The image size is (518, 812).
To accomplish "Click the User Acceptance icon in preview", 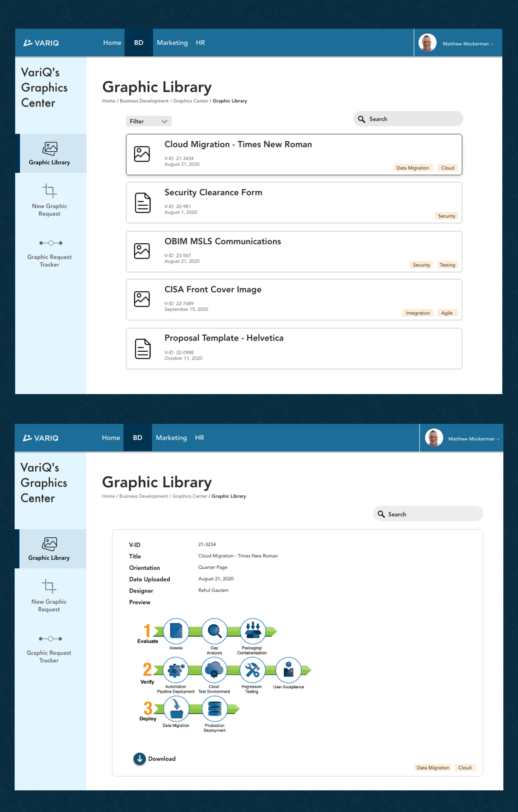I will tap(288, 670).
